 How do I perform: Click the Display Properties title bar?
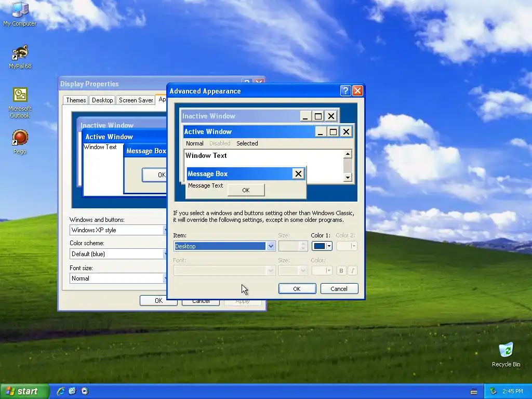[x=113, y=84]
